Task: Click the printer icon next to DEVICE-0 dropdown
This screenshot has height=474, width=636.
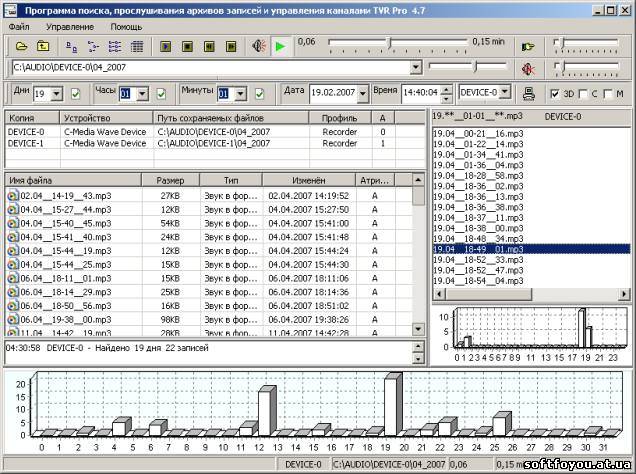Action: [x=529, y=93]
